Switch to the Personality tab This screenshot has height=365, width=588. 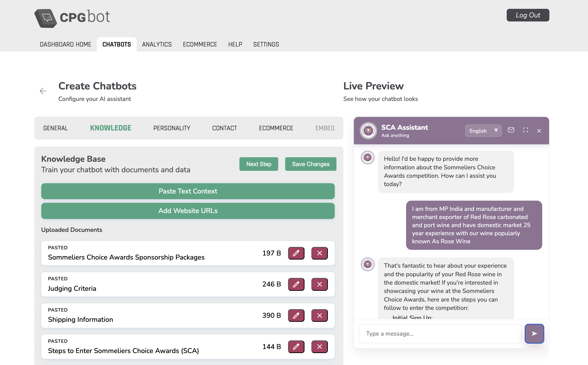click(171, 128)
